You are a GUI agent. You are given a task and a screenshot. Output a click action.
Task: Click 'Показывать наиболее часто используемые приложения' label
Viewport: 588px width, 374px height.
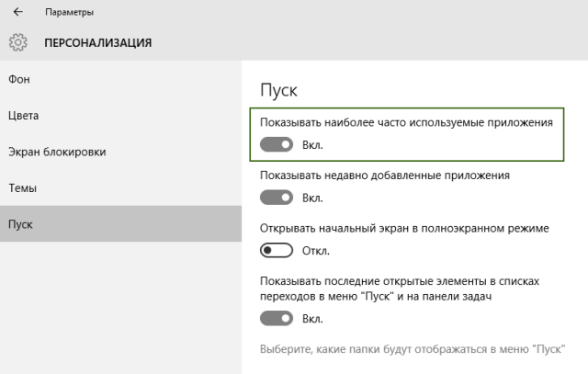pyautogui.click(x=406, y=122)
